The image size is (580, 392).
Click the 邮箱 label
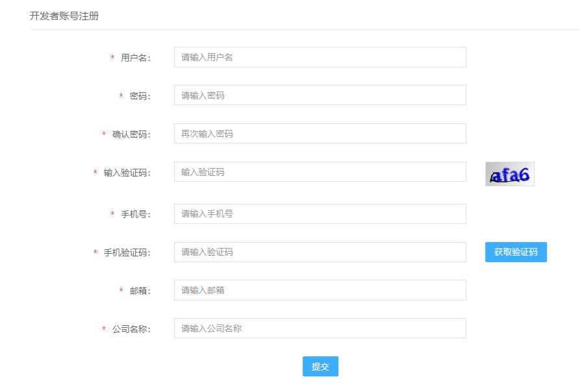pos(140,291)
